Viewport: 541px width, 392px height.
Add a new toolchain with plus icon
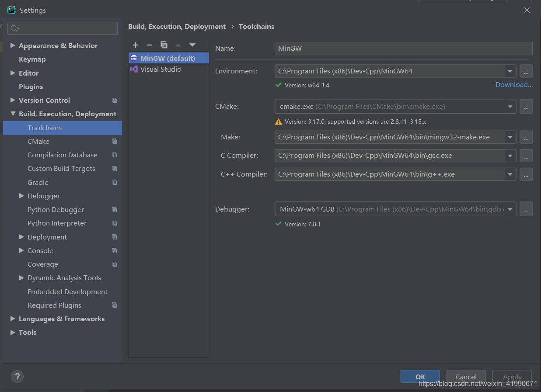[x=136, y=45]
